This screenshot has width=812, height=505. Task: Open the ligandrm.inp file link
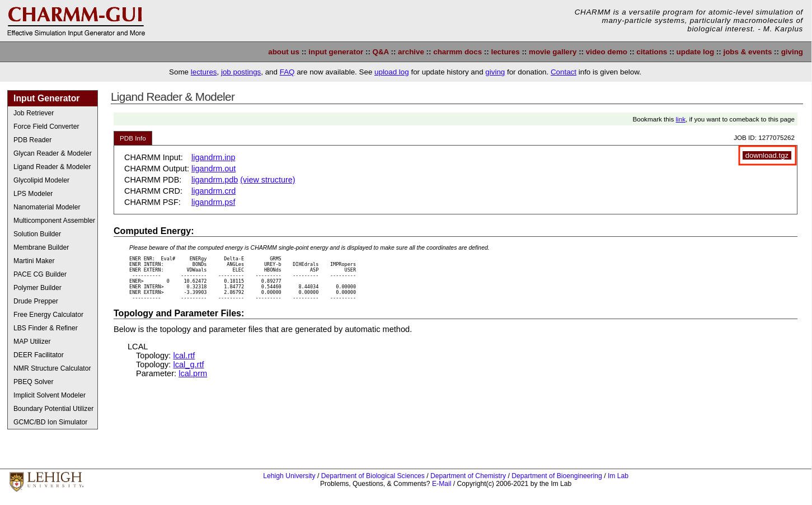click(213, 157)
